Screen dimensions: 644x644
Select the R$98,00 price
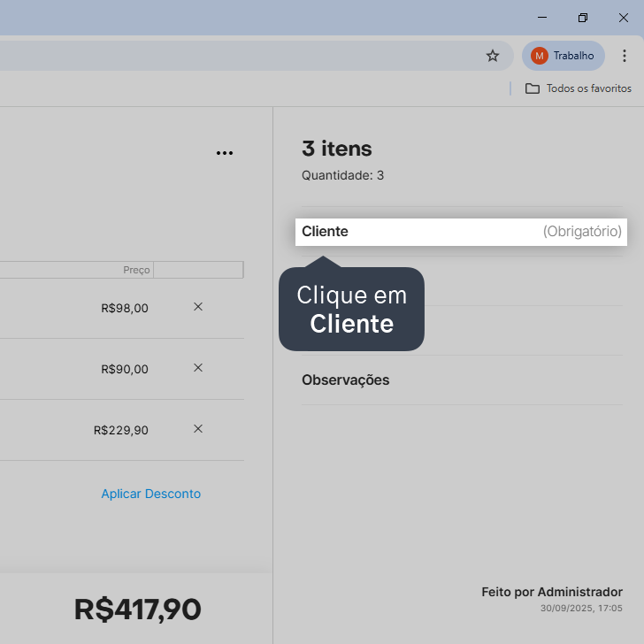point(125,308)
